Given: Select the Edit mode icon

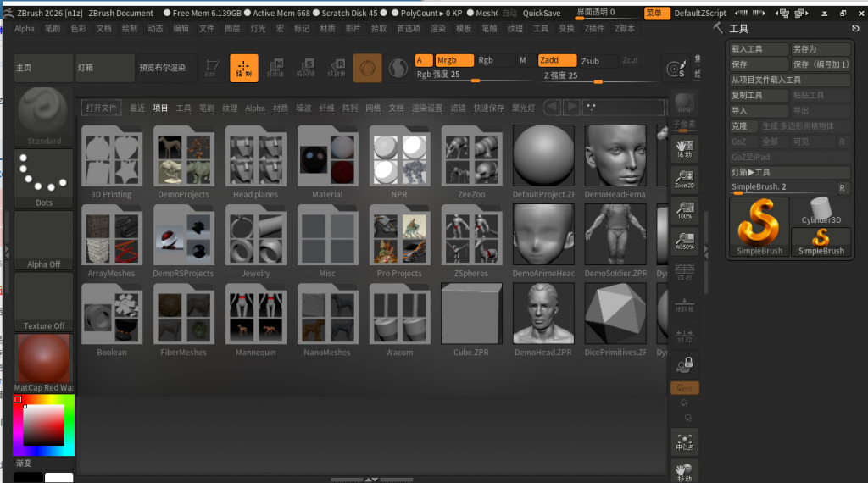Looking at the screenshot, I should click(211, 68).
